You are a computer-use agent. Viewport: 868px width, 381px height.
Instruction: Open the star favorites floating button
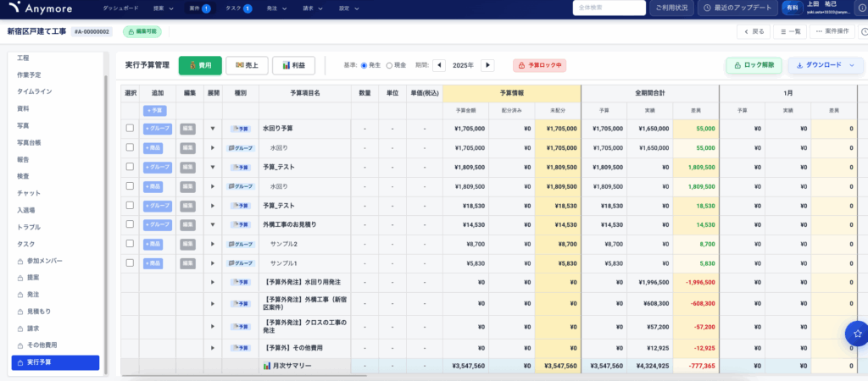tap(858, 334)
